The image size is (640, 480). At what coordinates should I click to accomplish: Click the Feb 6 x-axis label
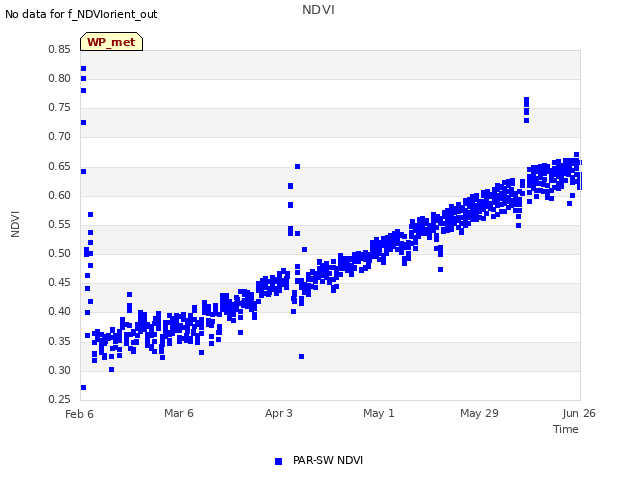(x=79, y=414)
